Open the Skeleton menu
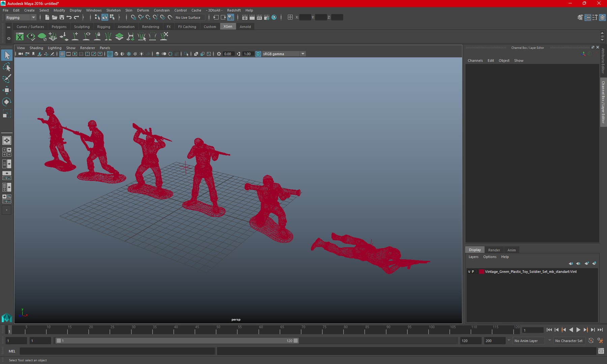This screenshot has height=364, width=607. tap(113, 10)
